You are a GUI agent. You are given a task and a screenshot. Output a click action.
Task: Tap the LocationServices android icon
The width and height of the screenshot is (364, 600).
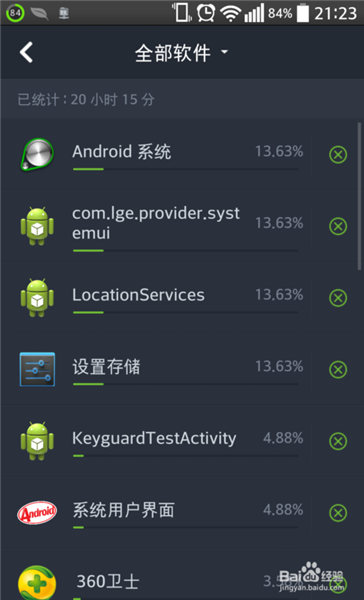pos(37,298)
